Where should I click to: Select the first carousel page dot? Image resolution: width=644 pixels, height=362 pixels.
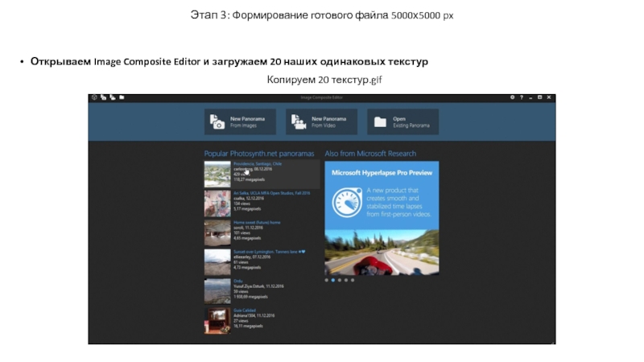coord(327,280)
